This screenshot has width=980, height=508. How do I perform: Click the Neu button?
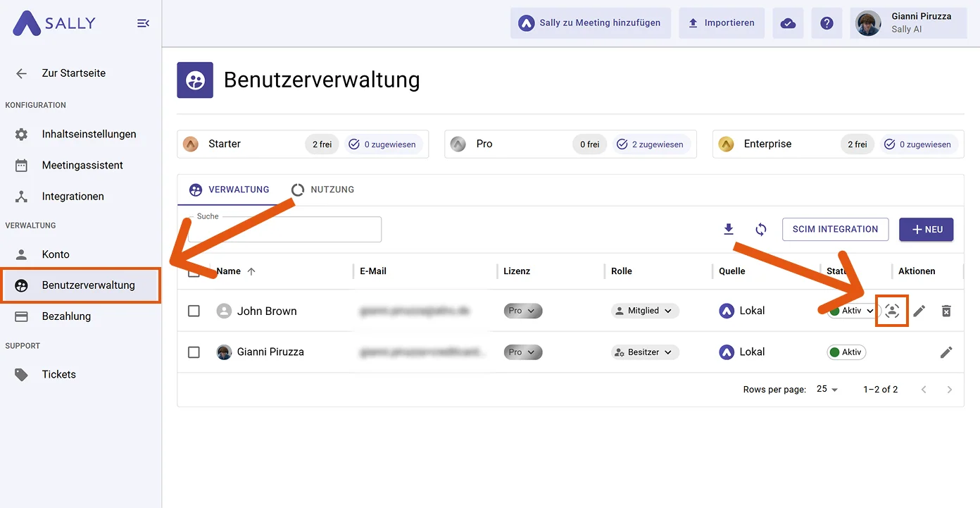(x=926, y=229)
